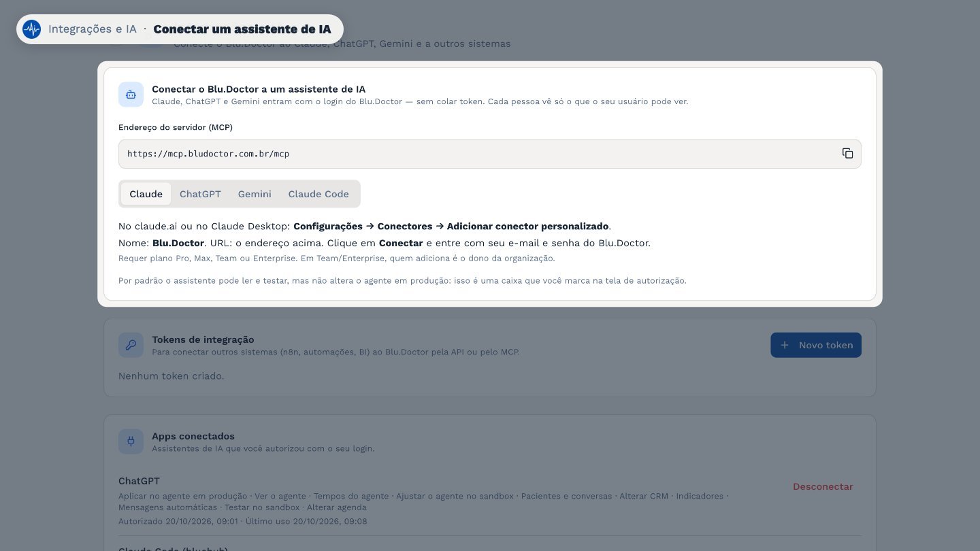Viewport: 980px width, 551px height.
Task: Click the title Conectar o Blu.Doctor a um assistente de IA
Action: click(259, 89)
